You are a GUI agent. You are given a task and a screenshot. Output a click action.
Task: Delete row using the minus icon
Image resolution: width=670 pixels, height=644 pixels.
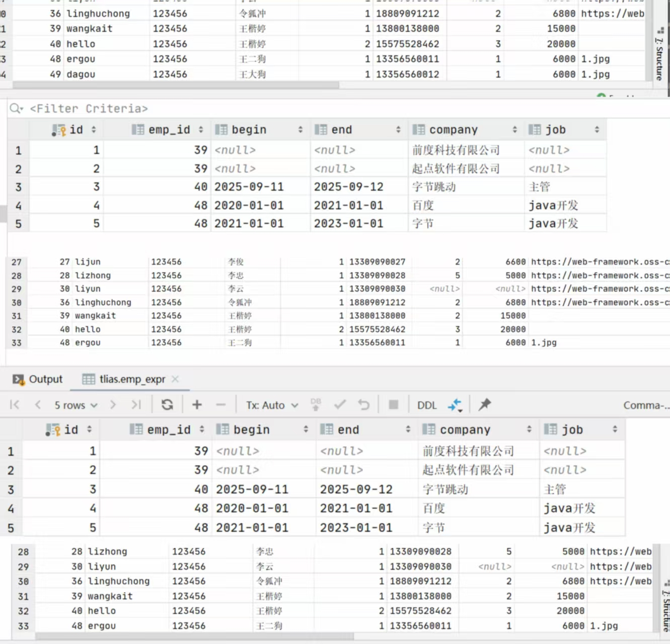point(220,405)
